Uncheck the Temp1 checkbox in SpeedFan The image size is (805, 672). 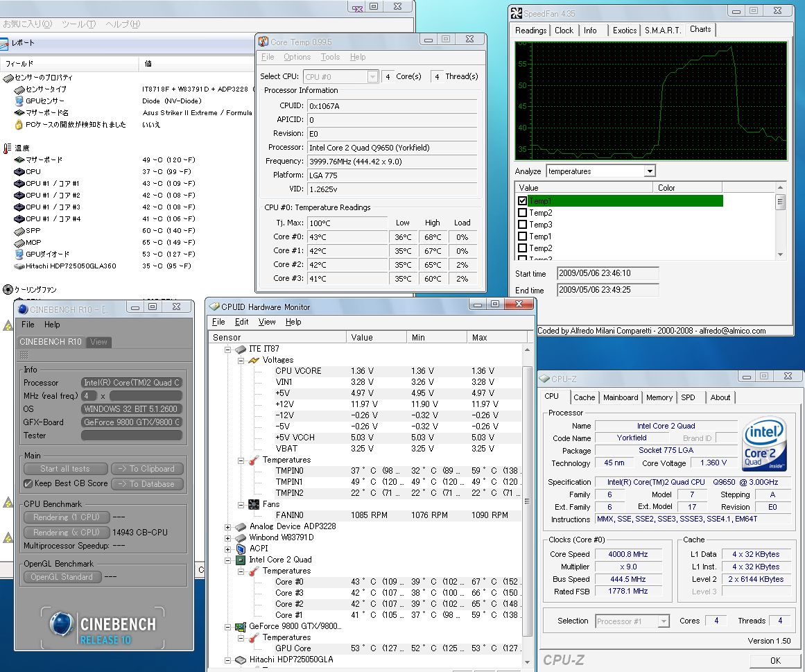[523, 201]
